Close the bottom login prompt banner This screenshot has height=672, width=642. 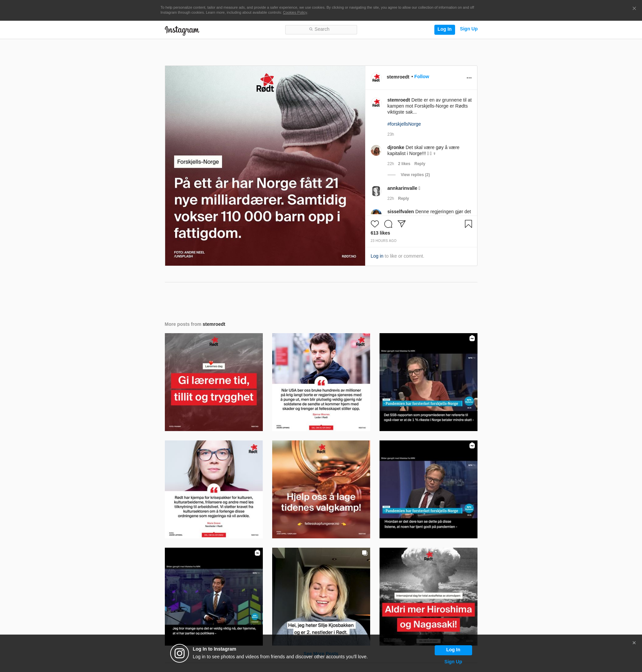click(x=634, y=643)
